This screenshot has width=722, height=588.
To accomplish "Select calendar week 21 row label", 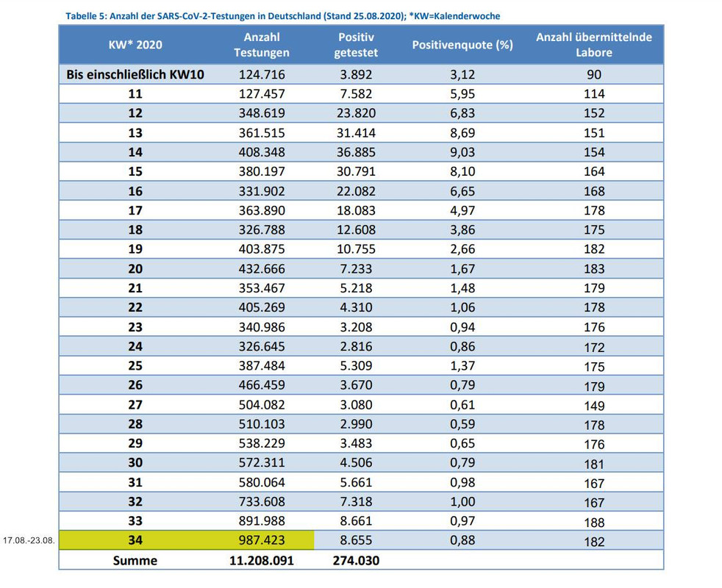I will pyautogui.click(x=135, y=288).
